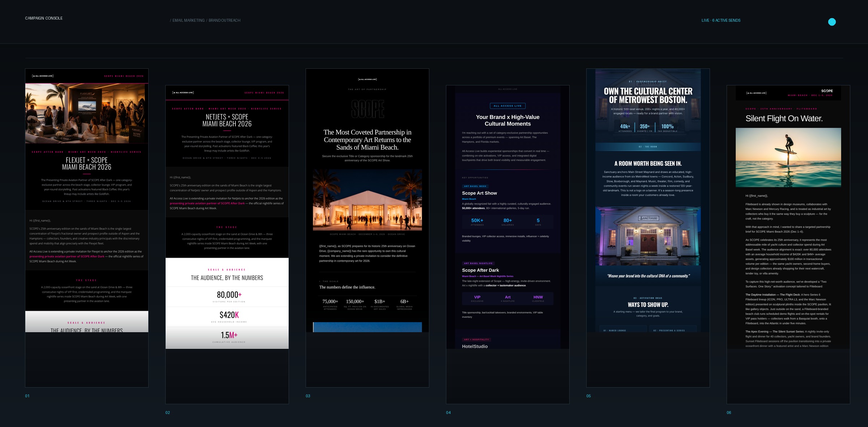Click the WAYS TO SHOW UP heading

click(648, 305)
